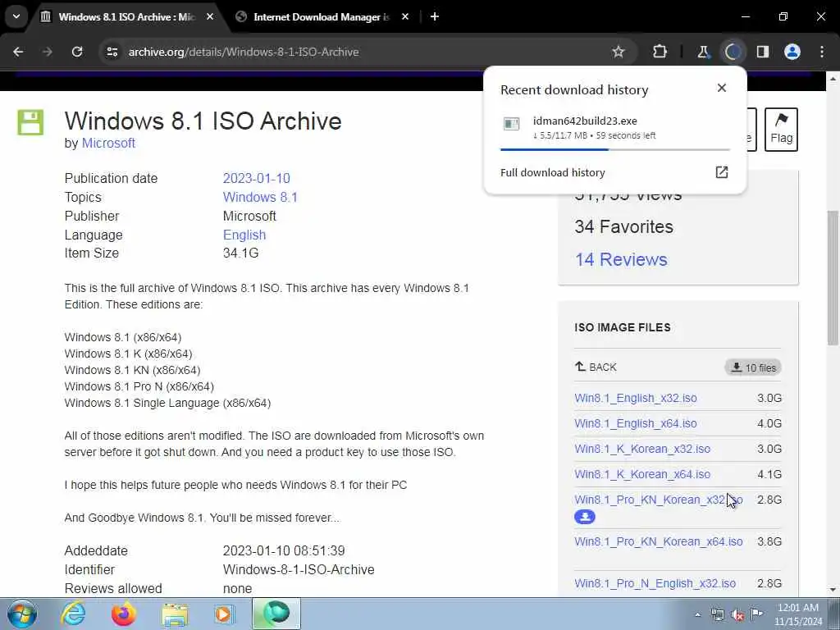This screenshot has height=630, width=840.
Task: Open Chrome Labs flask icon
Action: [x=703, y=52]
